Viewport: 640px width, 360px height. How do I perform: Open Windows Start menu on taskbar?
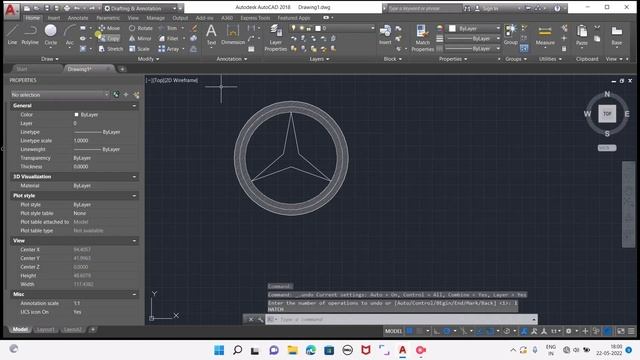[x=219, y=350]
